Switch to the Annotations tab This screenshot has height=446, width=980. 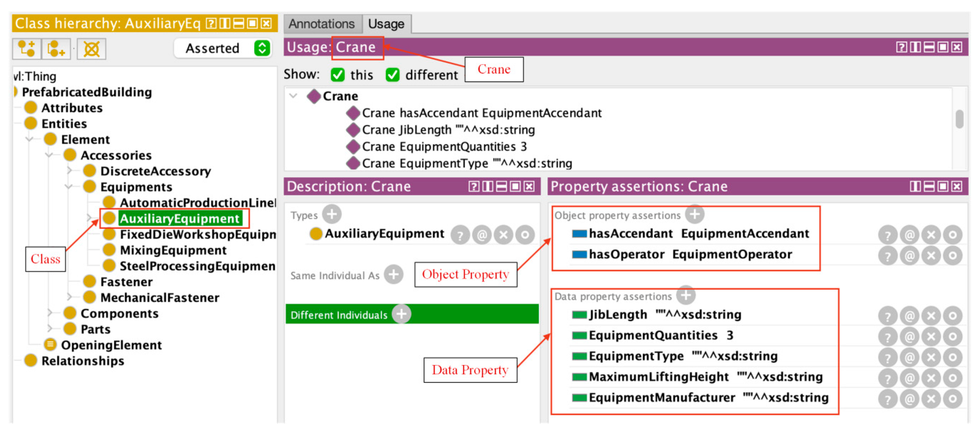pos(322,24)
